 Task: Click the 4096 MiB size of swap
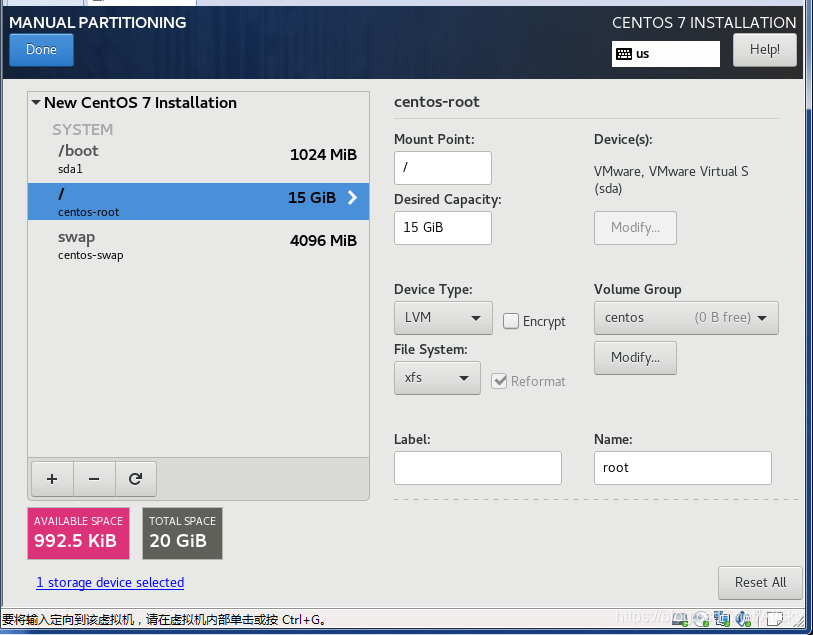coord(324,241)
